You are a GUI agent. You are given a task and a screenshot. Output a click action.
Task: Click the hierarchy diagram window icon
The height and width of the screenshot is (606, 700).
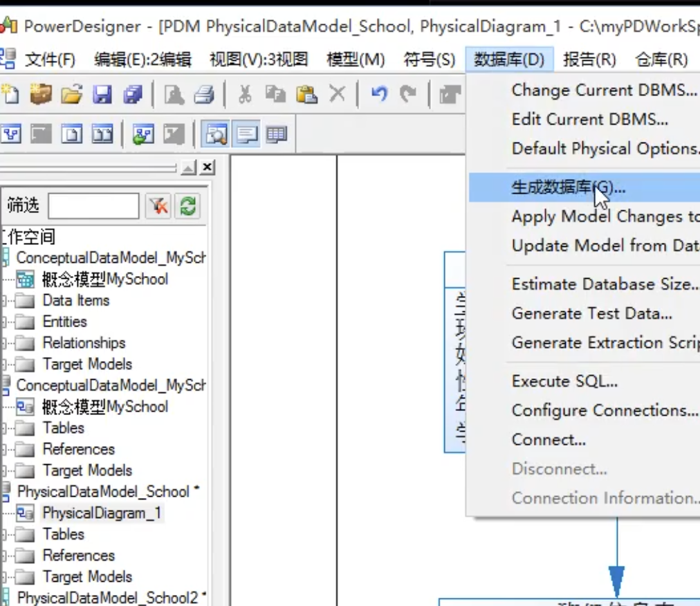[x=11, y=134]
